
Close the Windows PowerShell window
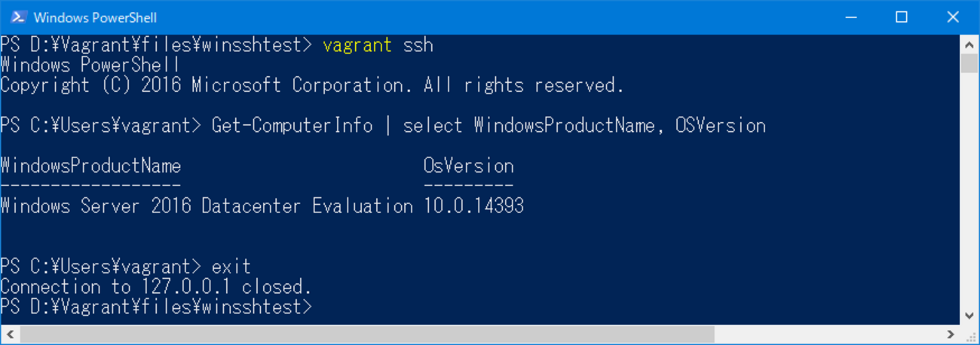951,17
